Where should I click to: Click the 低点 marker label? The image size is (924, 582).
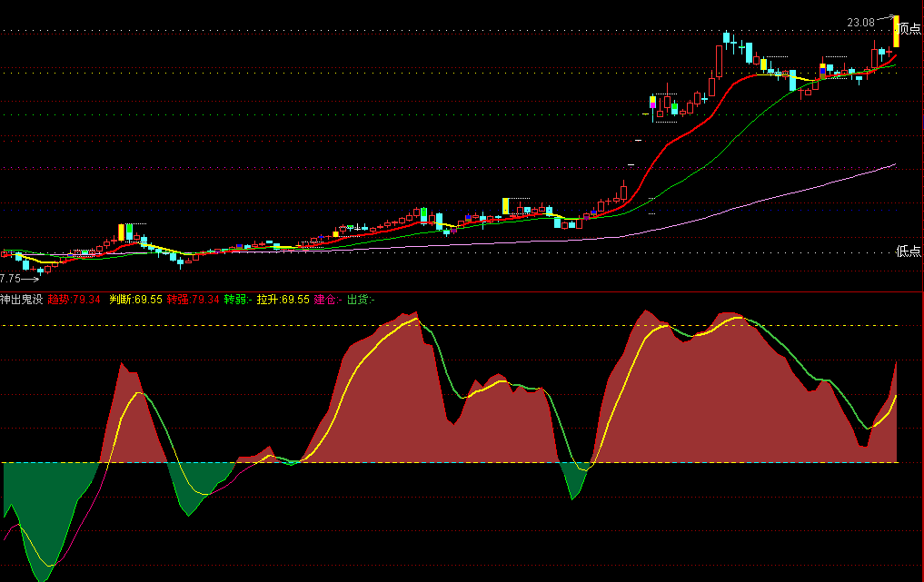pos(908,252)
